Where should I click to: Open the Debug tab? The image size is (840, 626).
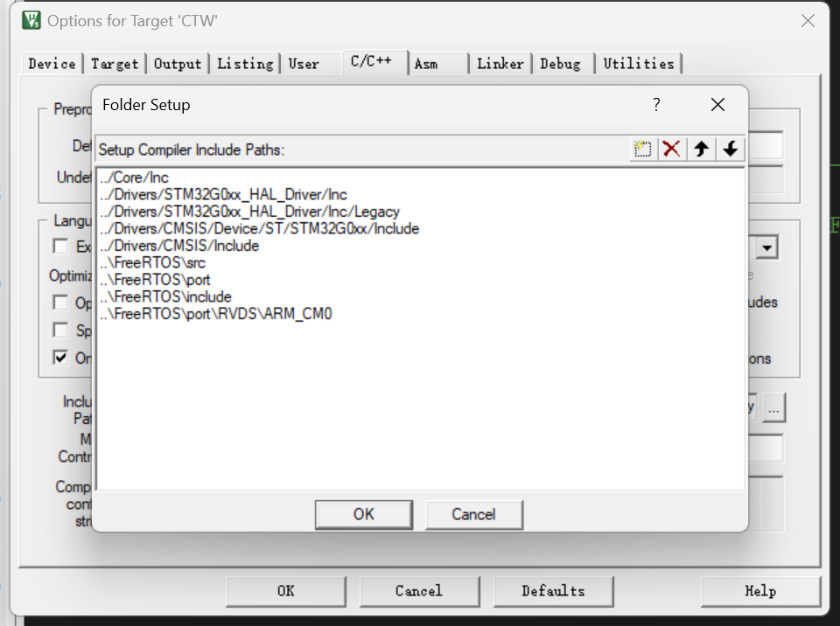(560, 64)
